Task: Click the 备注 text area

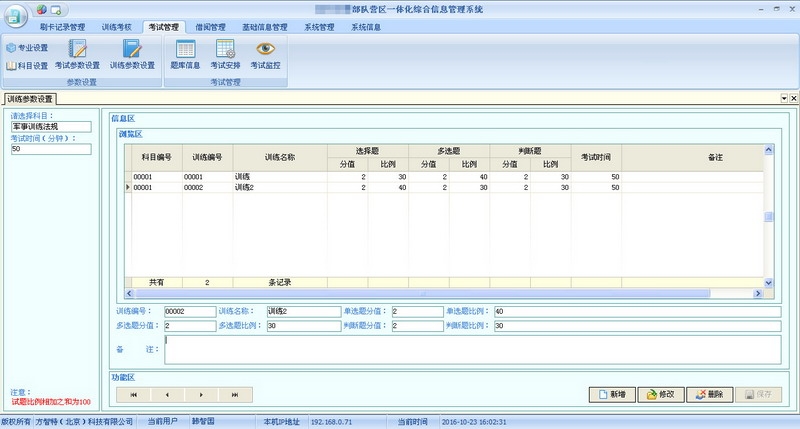Action: [x=472, y=349]
